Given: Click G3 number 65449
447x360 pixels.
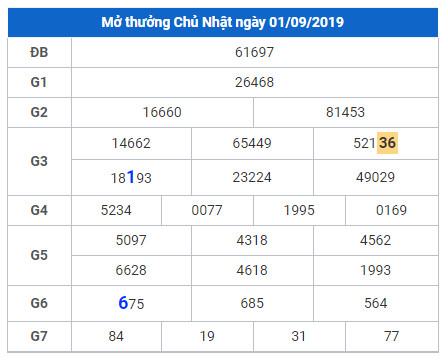Looking at the screenshot, I should point(252,143).
